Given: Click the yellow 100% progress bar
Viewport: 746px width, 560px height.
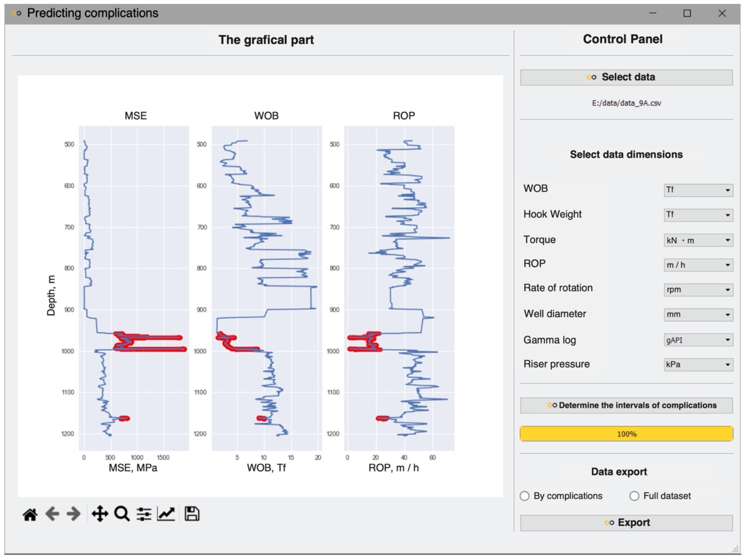Looking at the screenshot, I should (626, 434).
